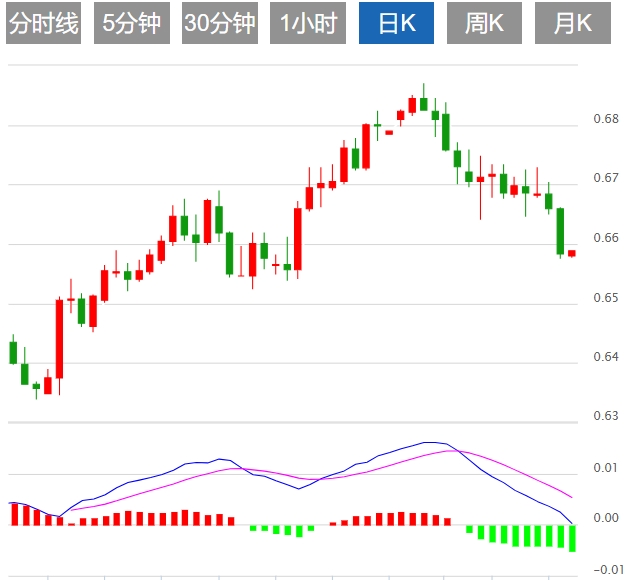Screen dimensions: 633x580
Task: Click the 0.67 price axis label
Action: tap(606, 178)
